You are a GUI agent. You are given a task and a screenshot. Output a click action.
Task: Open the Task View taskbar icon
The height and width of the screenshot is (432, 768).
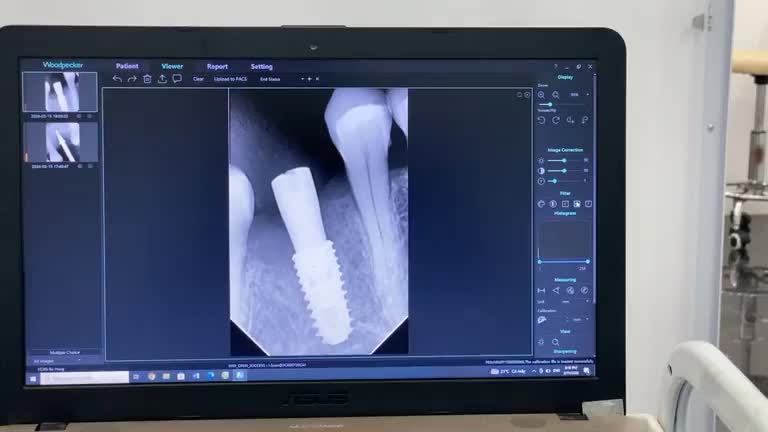pos(136,377)
